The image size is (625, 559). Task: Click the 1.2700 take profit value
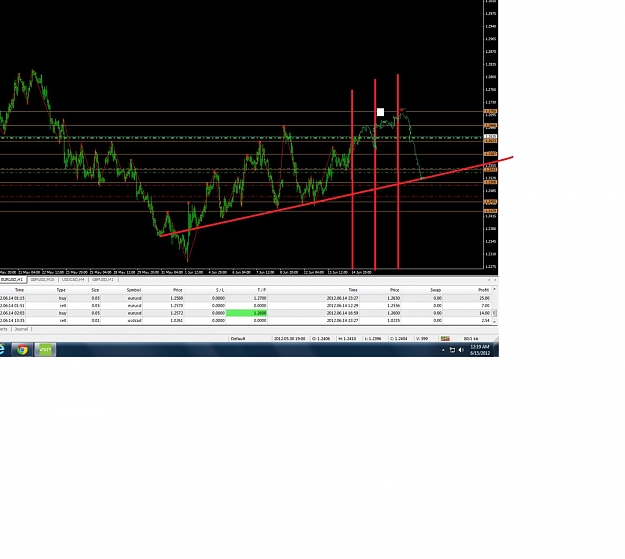point(260,298)
